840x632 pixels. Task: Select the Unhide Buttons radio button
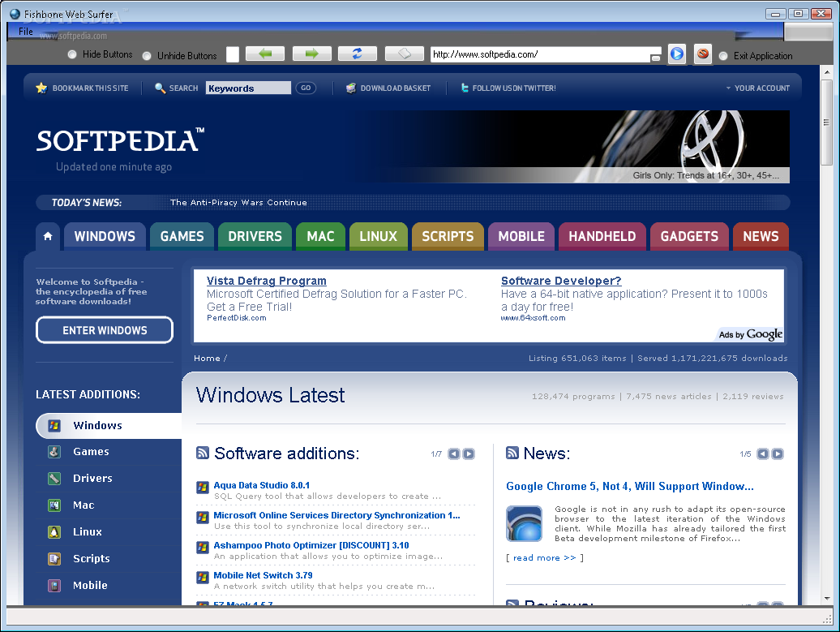pyautogui.click(x=147, y=56)
